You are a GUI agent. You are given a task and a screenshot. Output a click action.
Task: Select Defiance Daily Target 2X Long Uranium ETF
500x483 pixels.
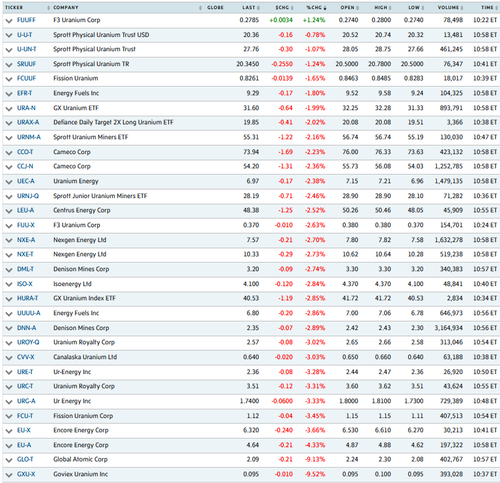(113, 122)
